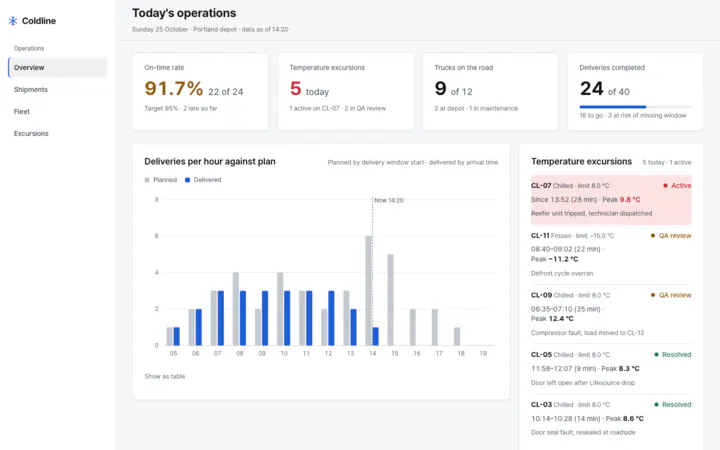The height and width of the screenshot is (450, 720).
Task: Select the 24 of 40 deliveries value
Action: click(604, 89)
